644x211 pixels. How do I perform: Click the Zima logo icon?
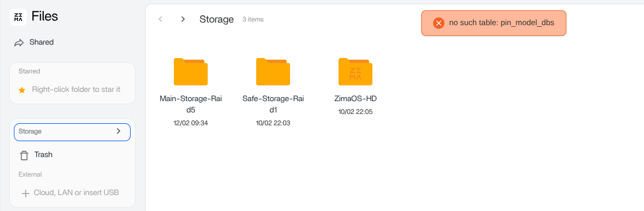tap(18, 17)
